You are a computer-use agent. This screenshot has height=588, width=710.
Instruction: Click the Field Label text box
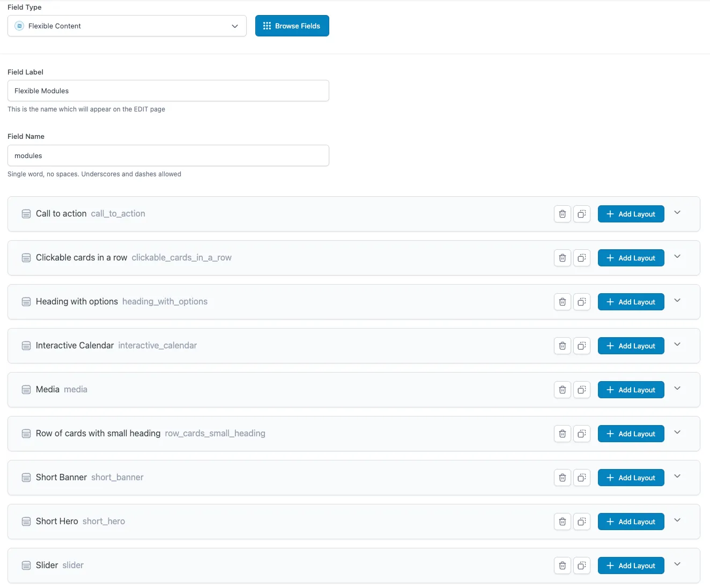point(168,91)
